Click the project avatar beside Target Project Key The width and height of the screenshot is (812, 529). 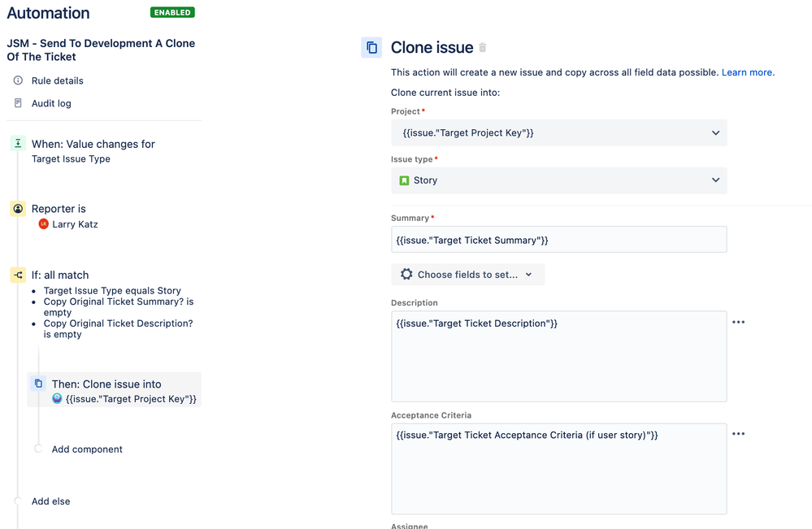(57, 398)
